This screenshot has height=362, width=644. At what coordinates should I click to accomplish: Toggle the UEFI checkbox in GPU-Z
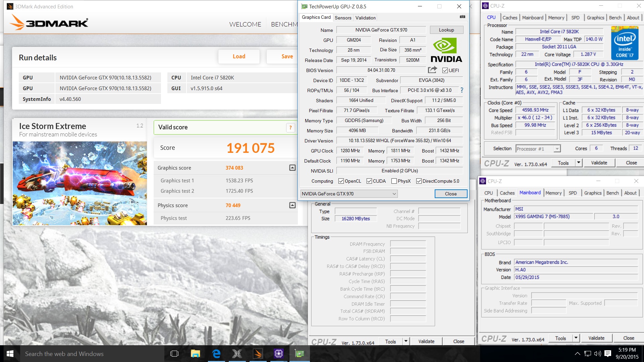coord(445,70)
